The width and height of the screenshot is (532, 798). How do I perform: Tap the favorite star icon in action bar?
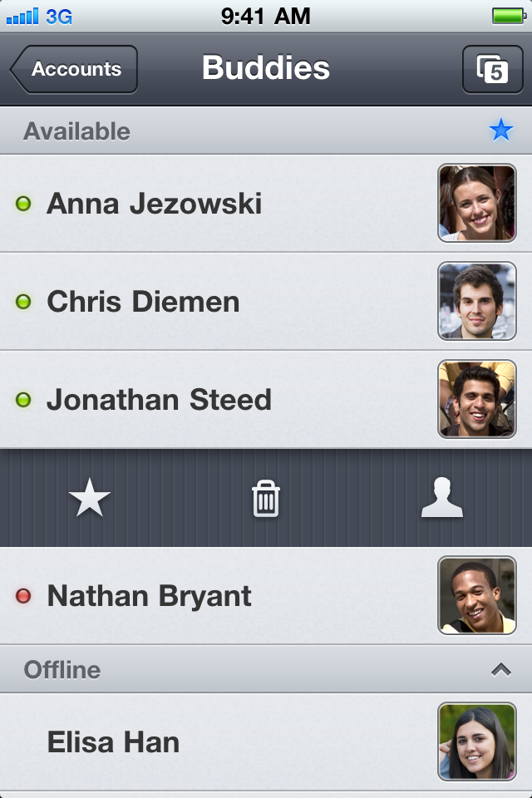[89, 497]
